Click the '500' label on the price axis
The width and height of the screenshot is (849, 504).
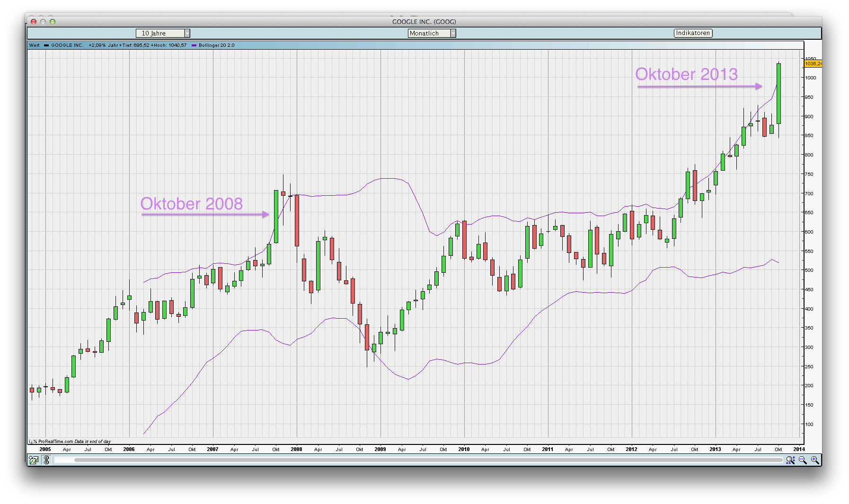point(809,270)
